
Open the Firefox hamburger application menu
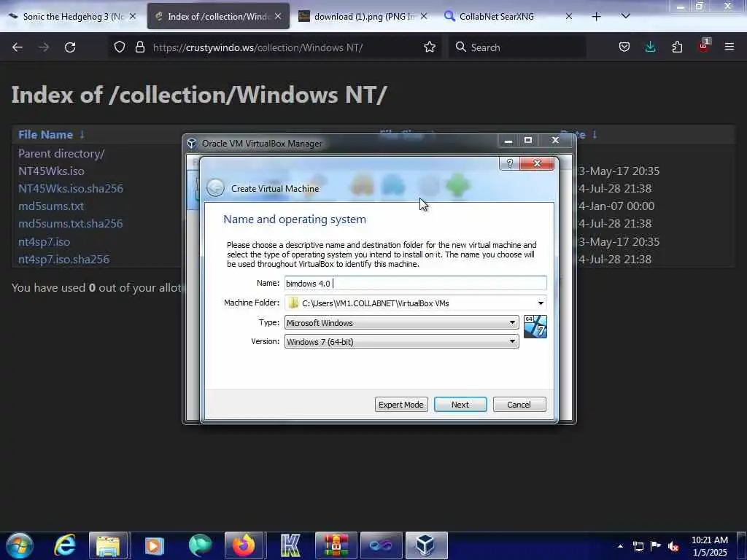click(729, 47)
